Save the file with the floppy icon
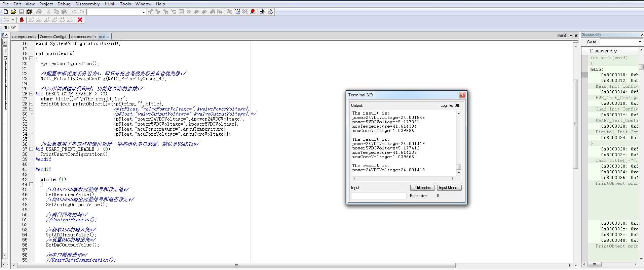Image resolution: width=644 pixels, height=270 pixels. (22, 12)
